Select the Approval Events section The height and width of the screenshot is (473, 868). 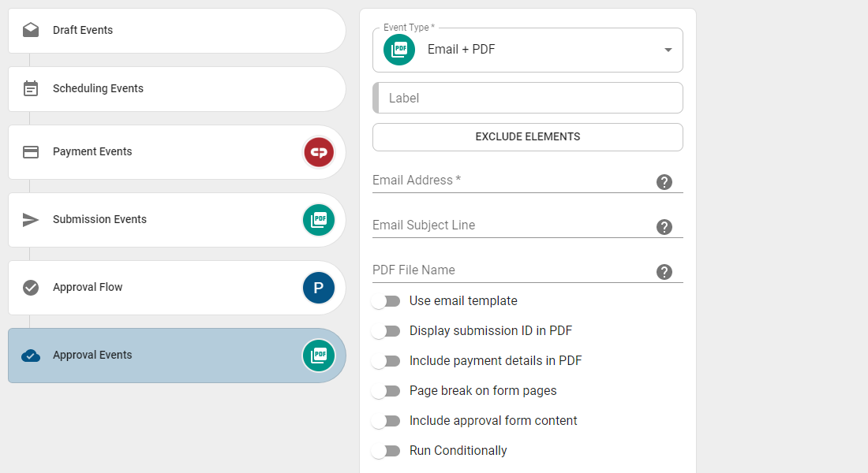pyautogui.click(x=177, y=356)
